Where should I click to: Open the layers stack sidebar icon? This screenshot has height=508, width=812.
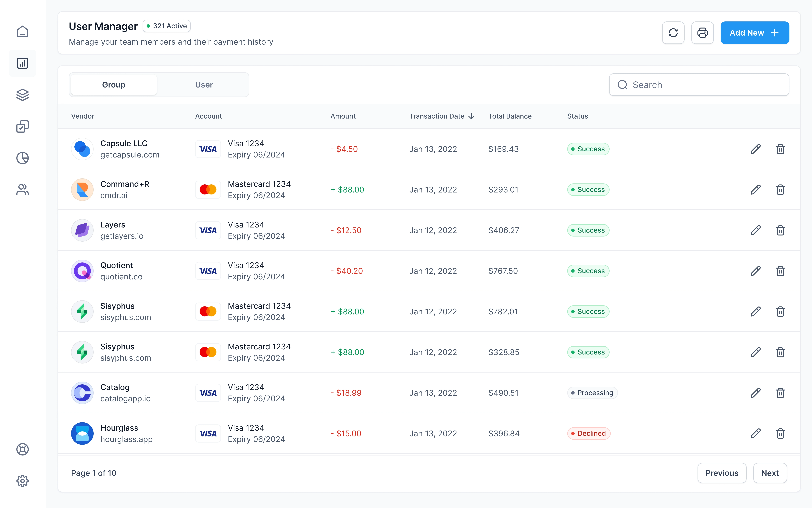22,95
